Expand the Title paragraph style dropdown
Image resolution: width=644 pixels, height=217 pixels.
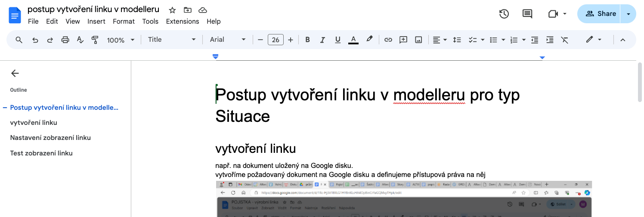(x=171, y=40)
